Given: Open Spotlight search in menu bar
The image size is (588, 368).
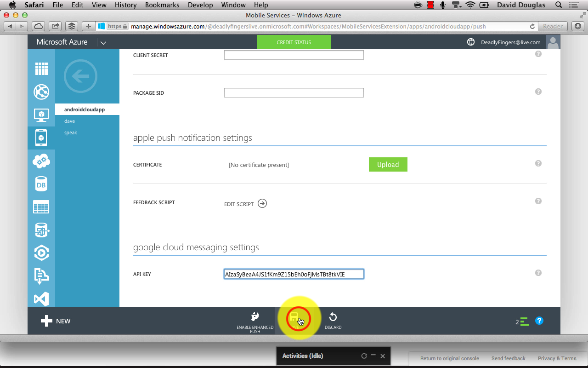Looking at the screenshot, I should click(x=559, y=5).
